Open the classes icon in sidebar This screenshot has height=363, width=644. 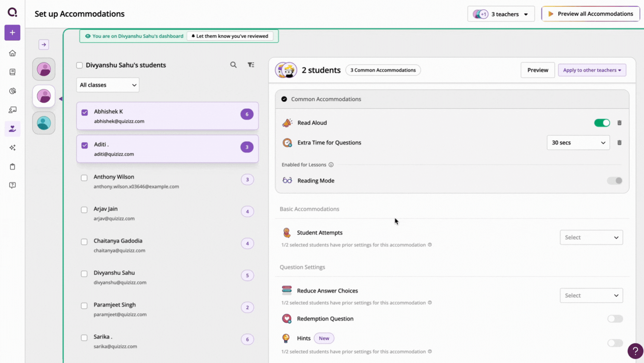pyautogui.click(x=12, y=110)
